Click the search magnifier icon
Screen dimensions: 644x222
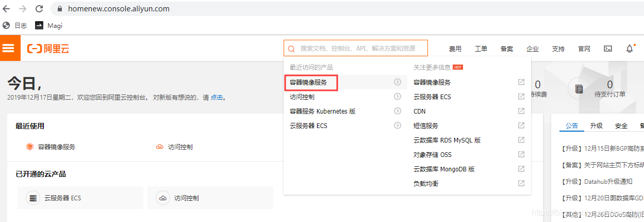point(291,49)
